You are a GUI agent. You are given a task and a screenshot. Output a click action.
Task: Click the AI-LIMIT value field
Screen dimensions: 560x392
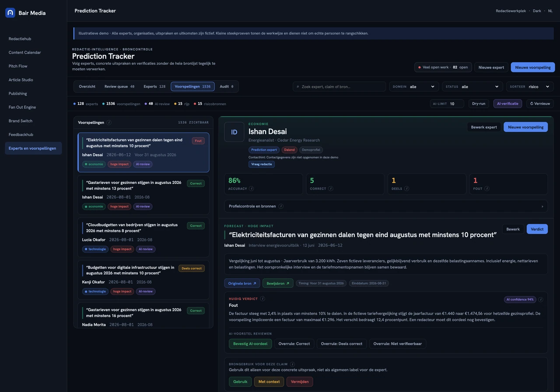tap(447, 104)
